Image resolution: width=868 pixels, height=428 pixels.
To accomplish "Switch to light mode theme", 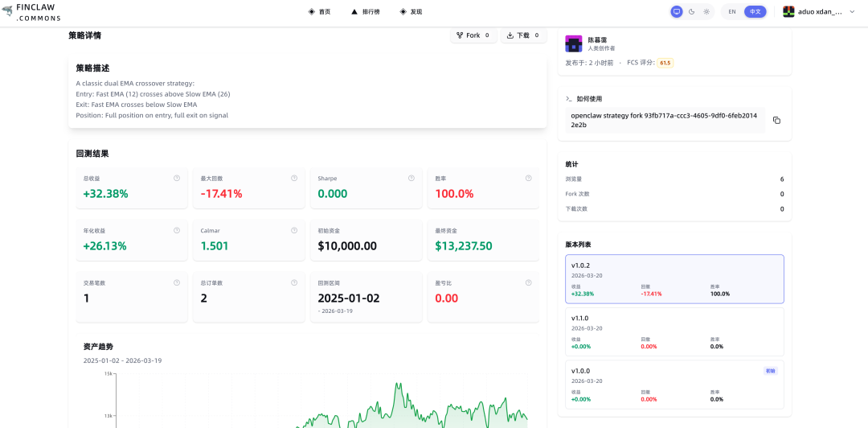I will click(x=706, y=12).
